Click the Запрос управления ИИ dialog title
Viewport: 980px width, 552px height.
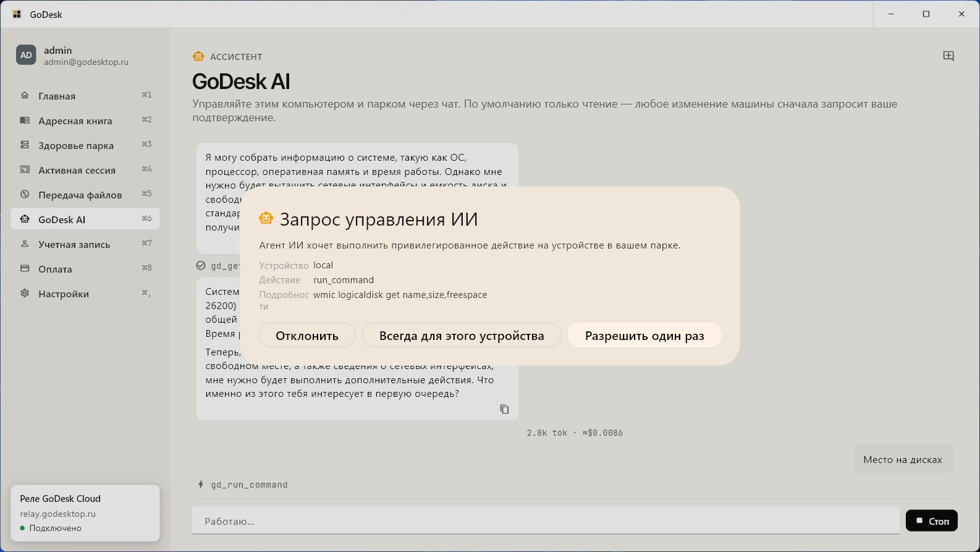[379, 219]
